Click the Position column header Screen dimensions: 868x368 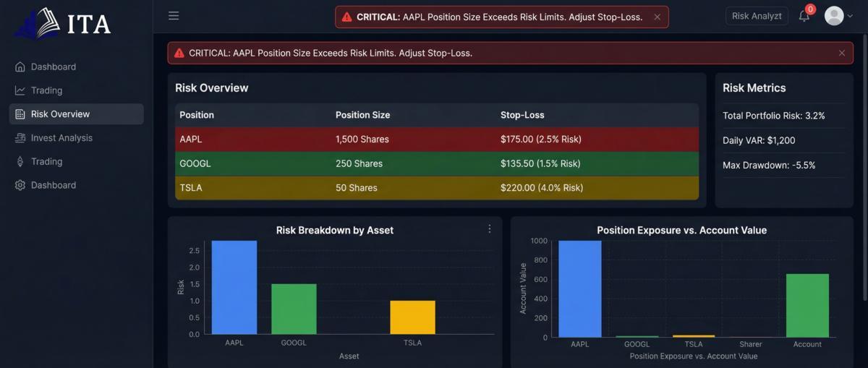pyautogui.click(x=197, y=115)
